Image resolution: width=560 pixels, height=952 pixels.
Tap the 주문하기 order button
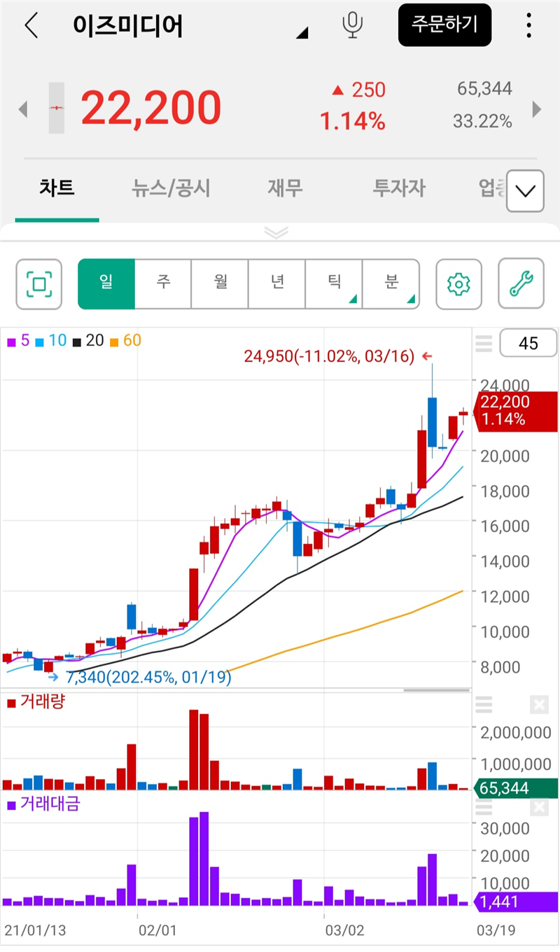[x=444, y=25]
